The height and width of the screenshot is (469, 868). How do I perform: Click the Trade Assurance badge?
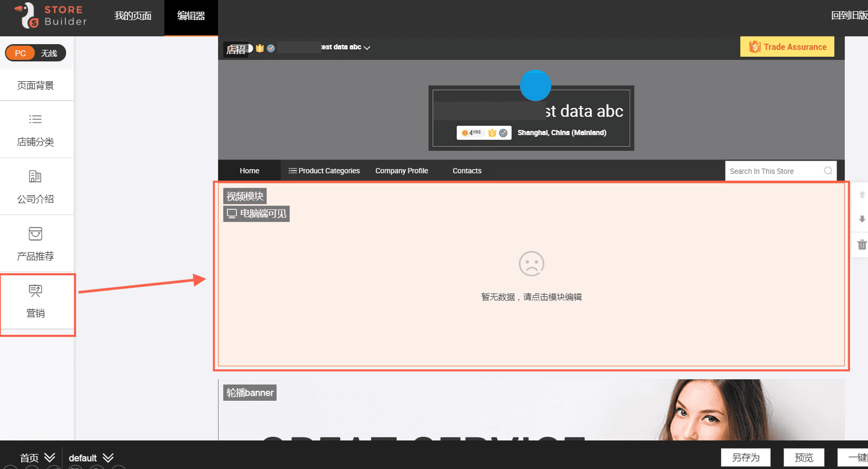click(787, 47)
